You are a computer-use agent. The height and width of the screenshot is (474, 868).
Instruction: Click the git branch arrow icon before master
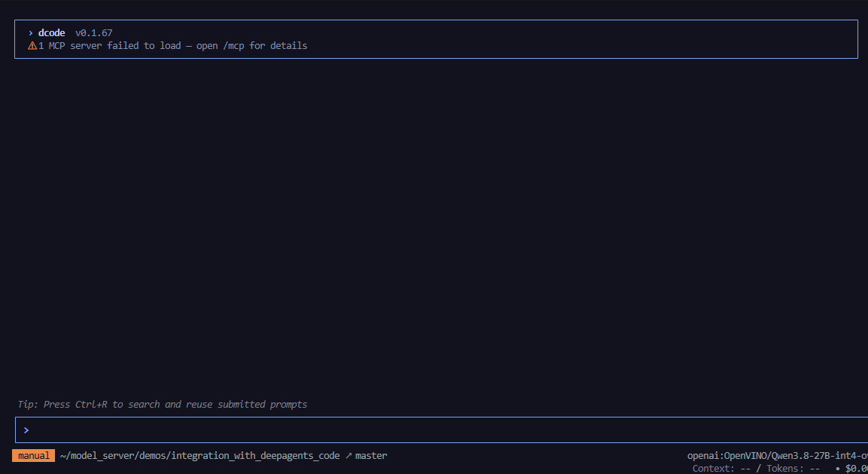pyautogui.click(x=349, y=456)
